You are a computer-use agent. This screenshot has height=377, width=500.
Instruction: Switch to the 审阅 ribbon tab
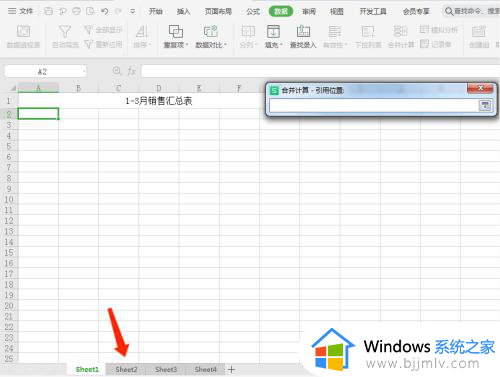point(309,12)
